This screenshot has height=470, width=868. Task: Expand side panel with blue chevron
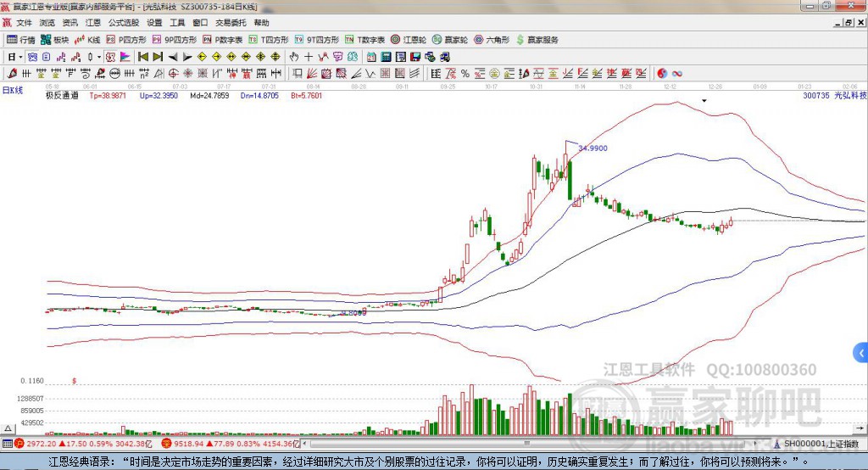pos(861,353)
